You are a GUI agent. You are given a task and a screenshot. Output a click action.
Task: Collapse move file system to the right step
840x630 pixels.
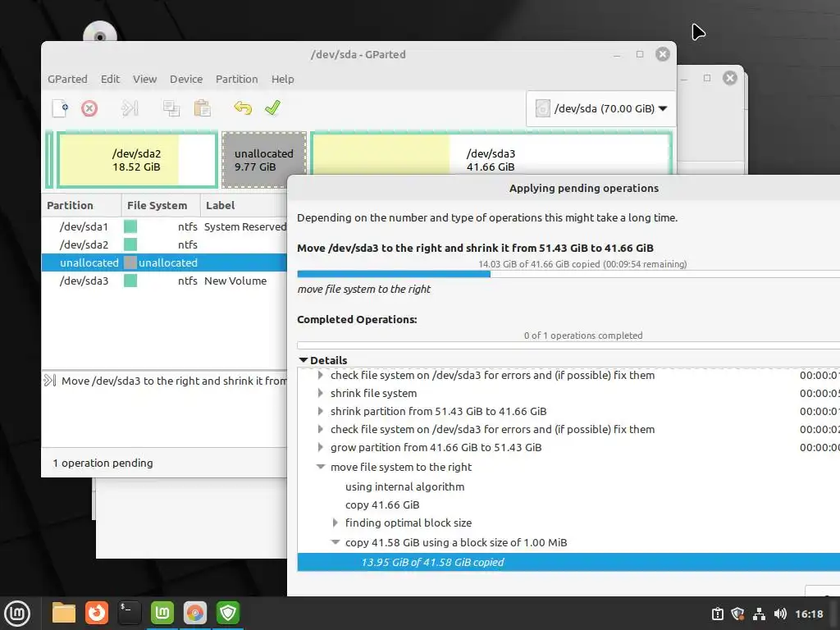[x=321, y=467]
